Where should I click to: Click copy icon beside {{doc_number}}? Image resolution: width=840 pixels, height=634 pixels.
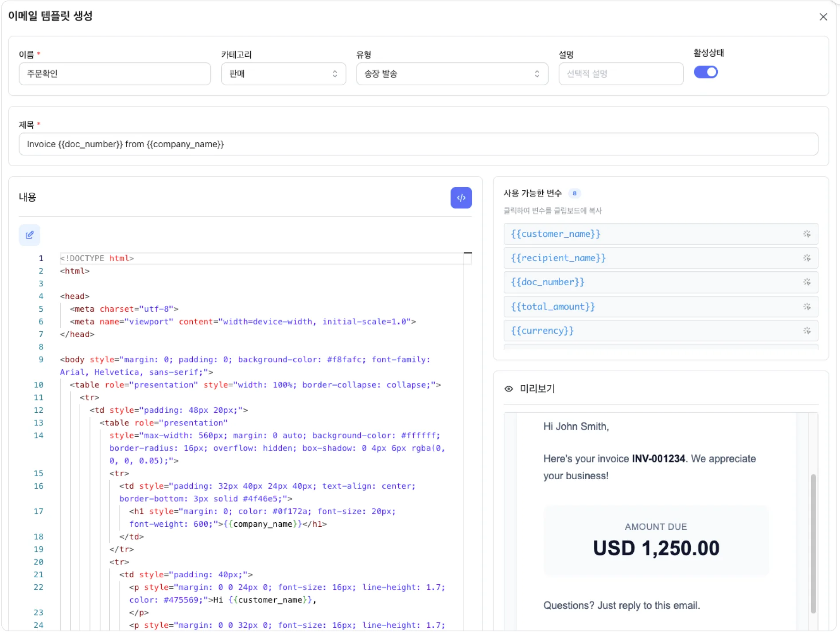806,282
